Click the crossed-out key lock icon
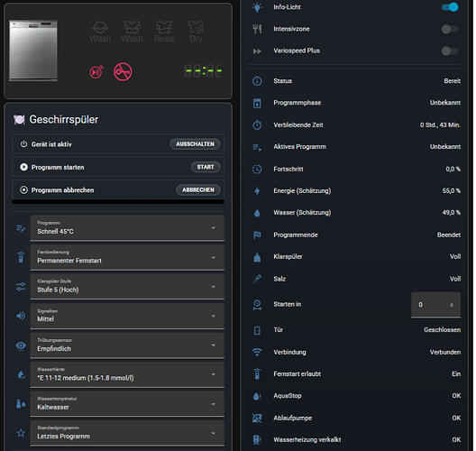This screenshot has width=476, height=451. click(x=123, y=72)
